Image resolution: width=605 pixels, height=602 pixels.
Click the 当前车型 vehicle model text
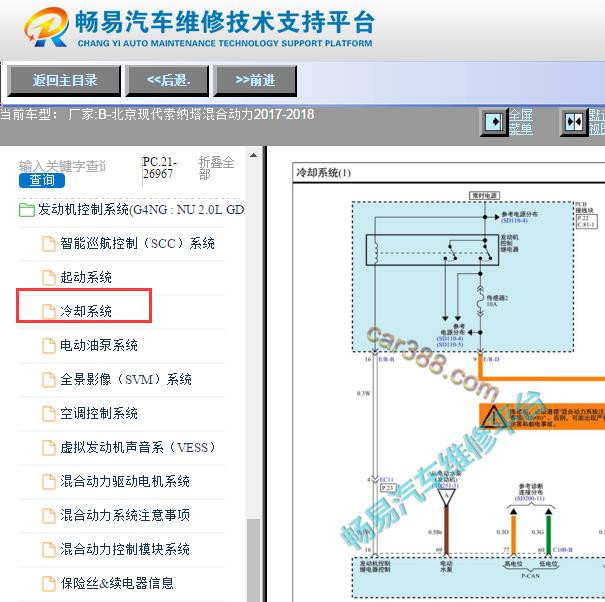[157, 115]
